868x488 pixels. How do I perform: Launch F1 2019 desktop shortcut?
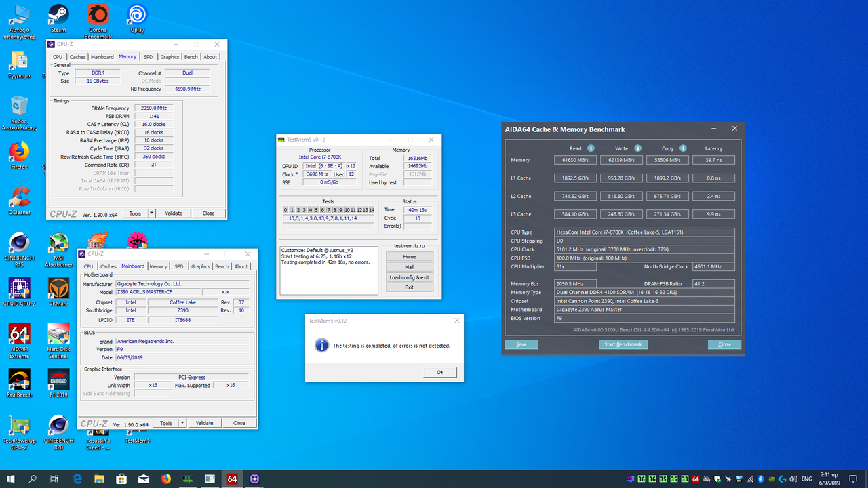click(x=58, y=383)
